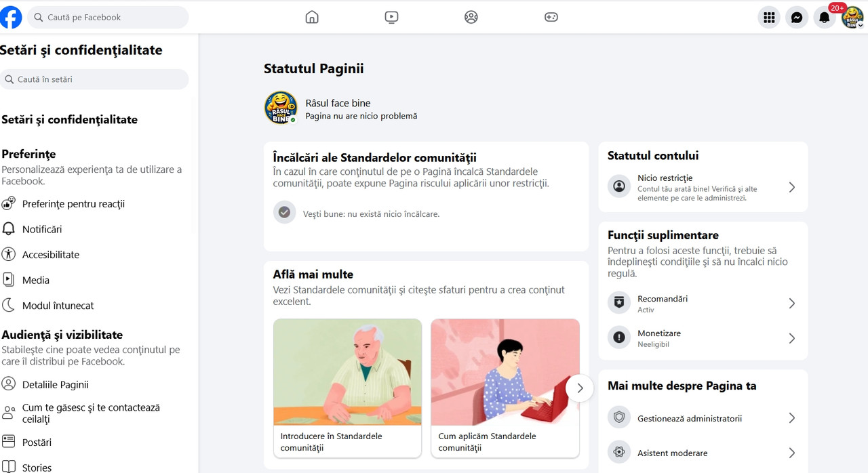This screenshot has width=868, height=473.
Task: Click the woman with laptop illustration
Action: point(505,372)
